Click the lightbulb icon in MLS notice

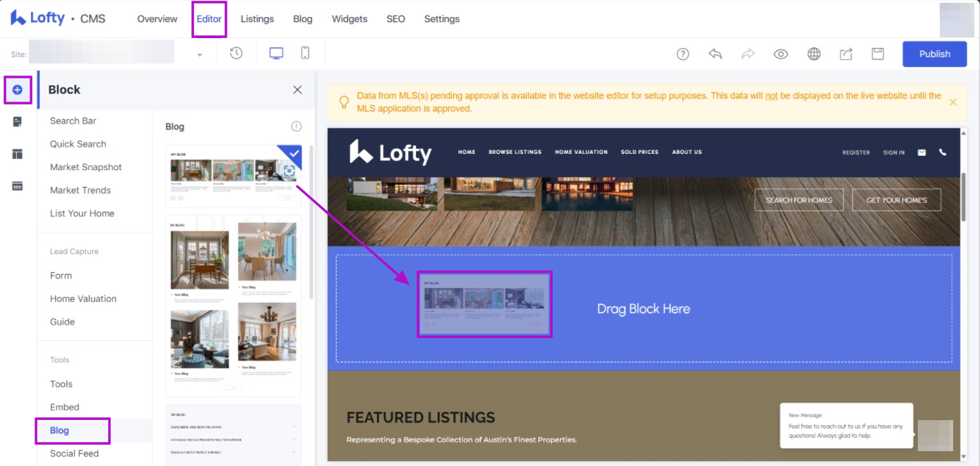(x=344, y=102)
